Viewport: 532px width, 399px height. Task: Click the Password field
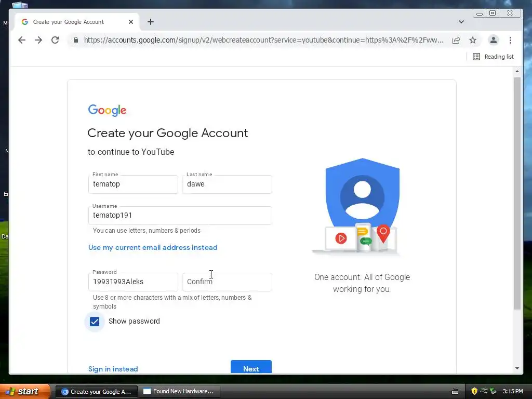click(x=133, y=282)
